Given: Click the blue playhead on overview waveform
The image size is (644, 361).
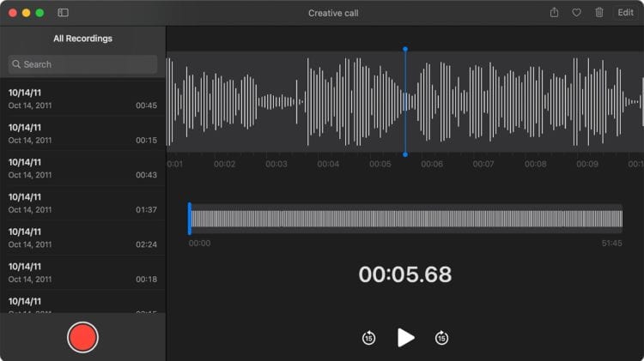Looking at the screenshot, I should click(190, 219).
